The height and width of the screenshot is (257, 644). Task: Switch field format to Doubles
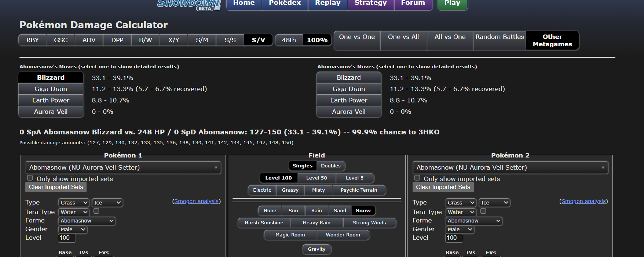(x=331, y=166)
